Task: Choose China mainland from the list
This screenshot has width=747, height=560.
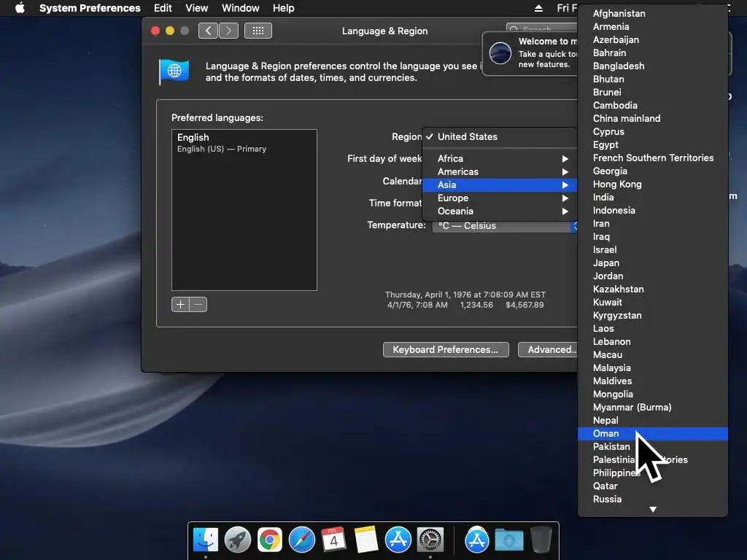Action: point(653,119)
